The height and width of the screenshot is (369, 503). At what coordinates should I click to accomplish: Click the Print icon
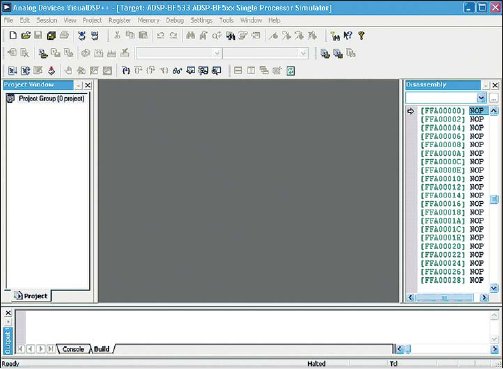[64, 35]
